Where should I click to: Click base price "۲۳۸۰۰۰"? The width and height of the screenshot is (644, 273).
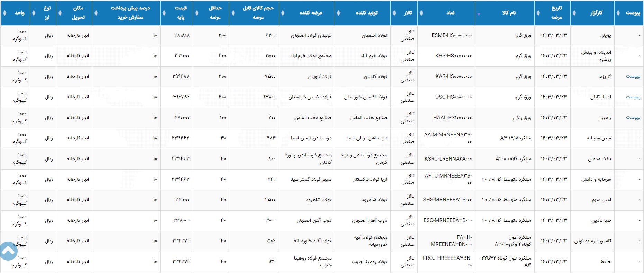coord(182,220)
